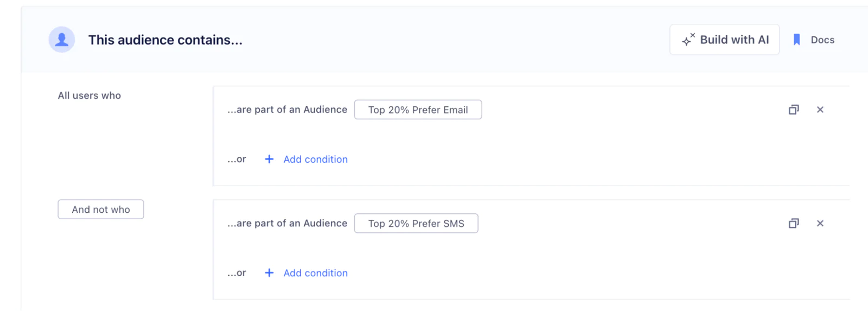Change the And not who operator
This screenshot has width=868, height=311.
coord(101,210)
